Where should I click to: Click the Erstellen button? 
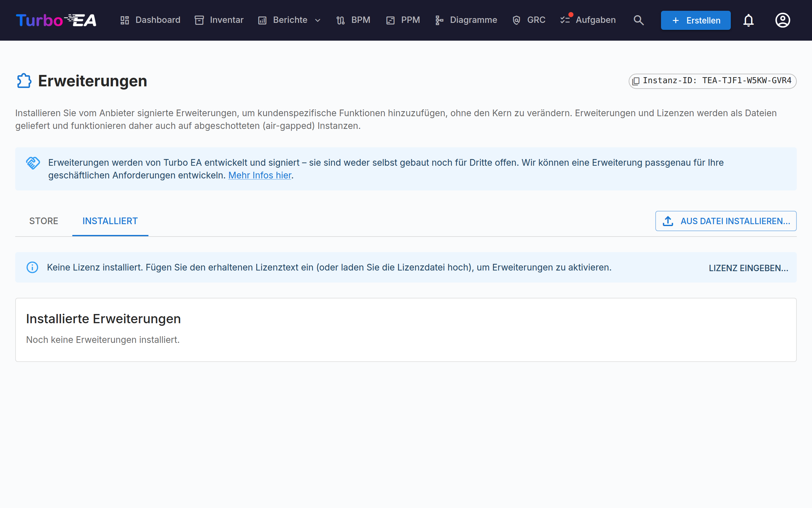696,20
